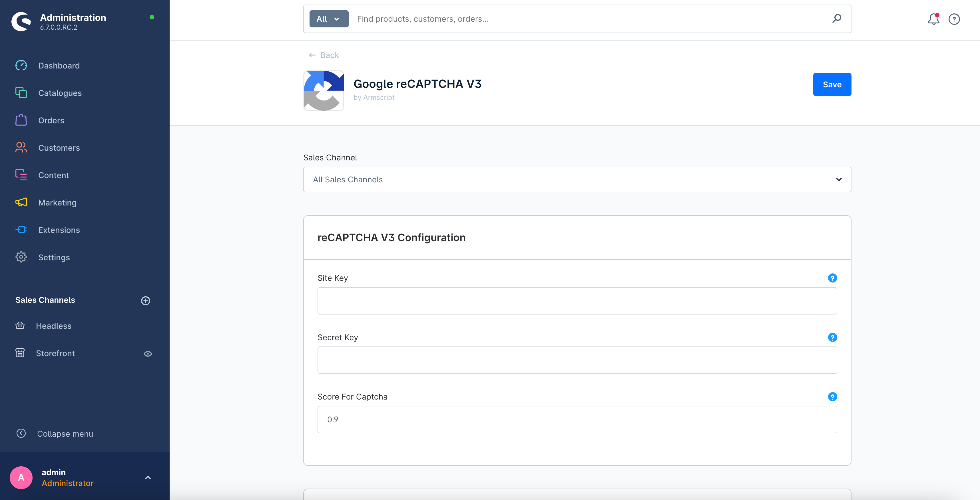The height and width of the screenshot is (500, 980).
Task: Click the Customers people icon
Action: click(21, 148)
